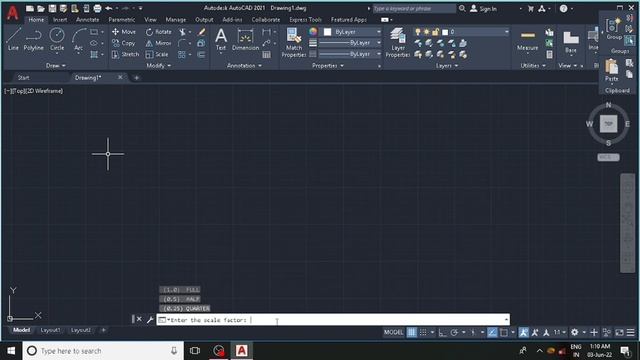Image resolution: width=640 pixels, height=360 pixels.
Task: Click the keyword search box
Action: [414, 8]
